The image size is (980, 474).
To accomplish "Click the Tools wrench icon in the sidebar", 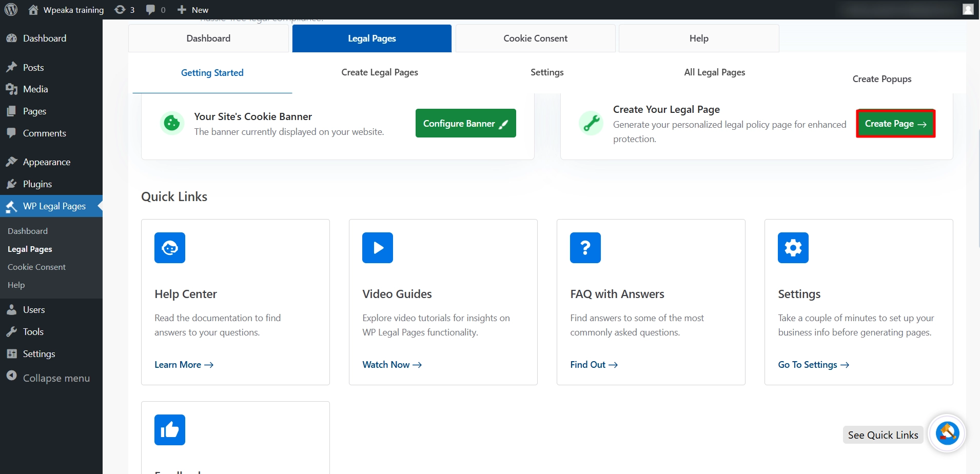I will 11,332.
